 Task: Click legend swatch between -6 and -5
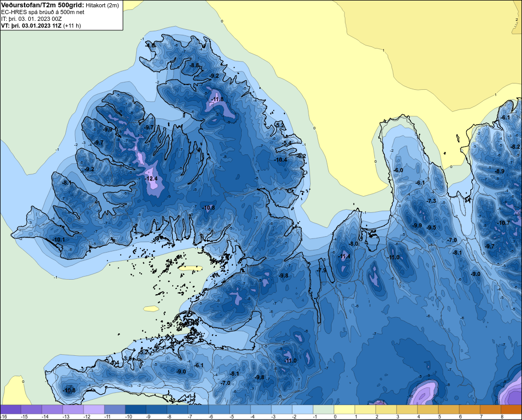[x=219, y=409]
